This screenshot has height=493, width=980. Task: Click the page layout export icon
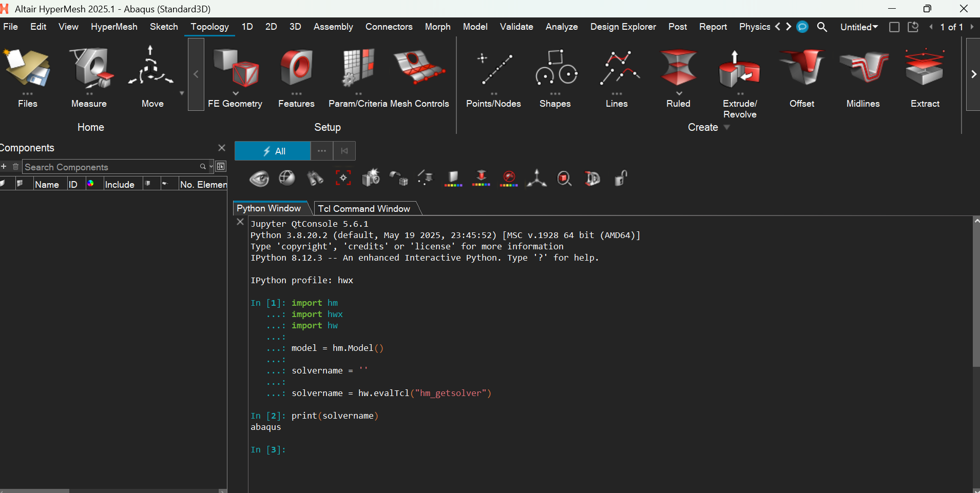coord(913,27)
